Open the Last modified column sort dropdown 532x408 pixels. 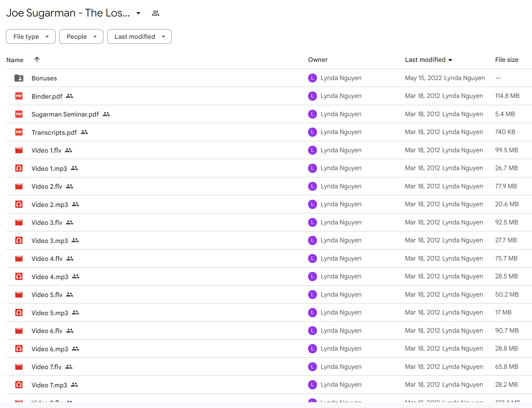point(450,60)
